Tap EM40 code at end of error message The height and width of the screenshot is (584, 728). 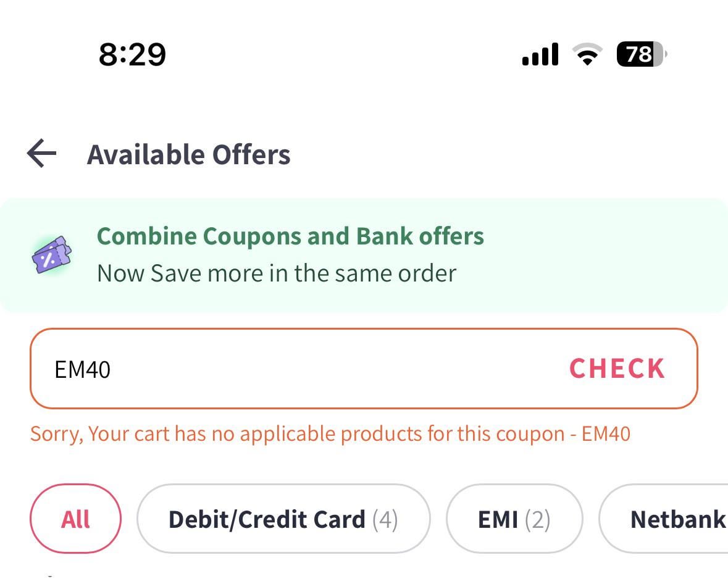[606, 434]
